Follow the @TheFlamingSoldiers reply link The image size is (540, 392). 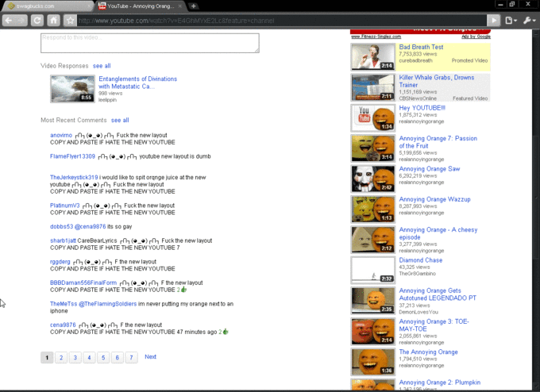pos(107,304)
